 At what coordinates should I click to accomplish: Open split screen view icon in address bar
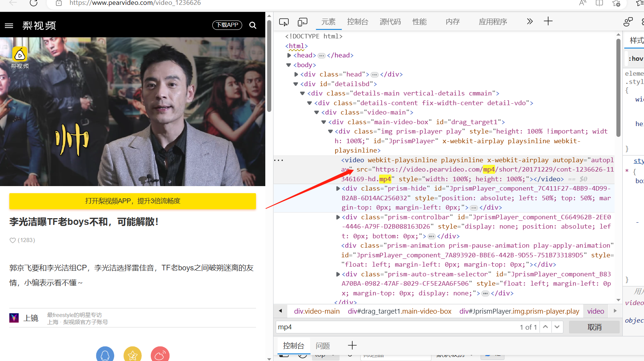(599, 3)
